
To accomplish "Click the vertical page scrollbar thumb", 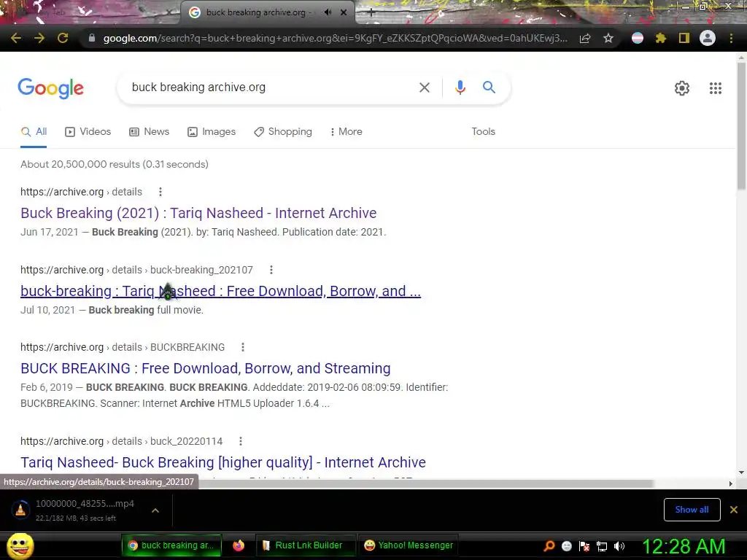I will [x=741, y=126].
